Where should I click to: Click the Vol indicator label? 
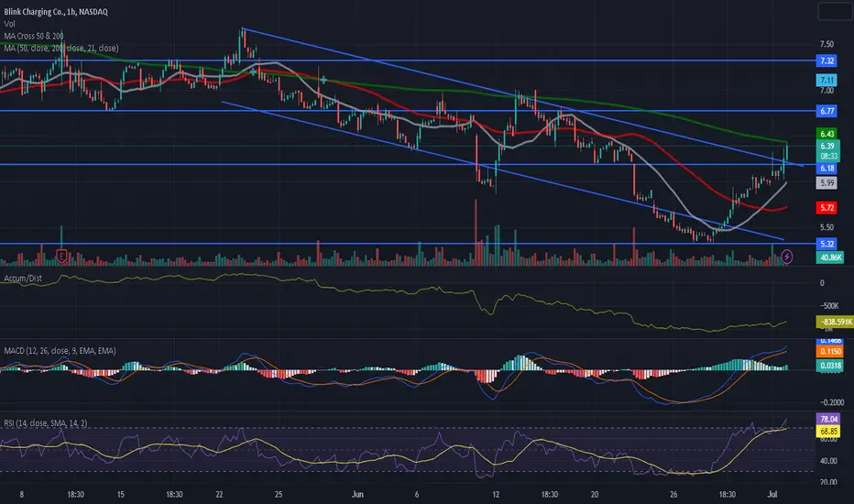pos(9,24)
